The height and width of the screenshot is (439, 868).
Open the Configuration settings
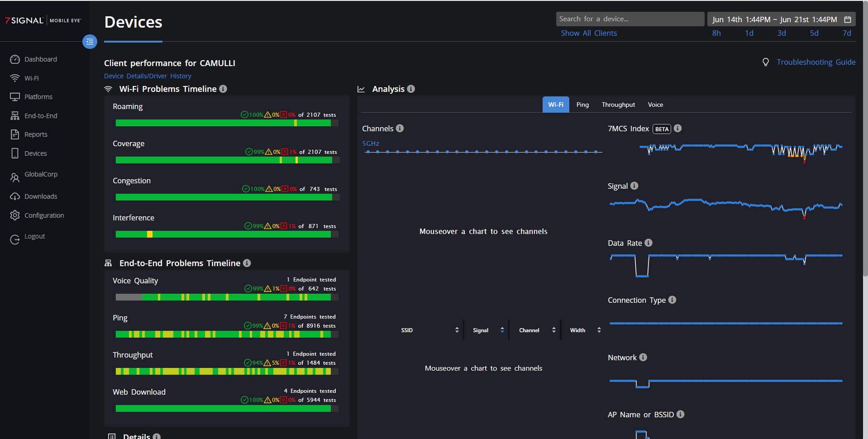coord(15,215)
